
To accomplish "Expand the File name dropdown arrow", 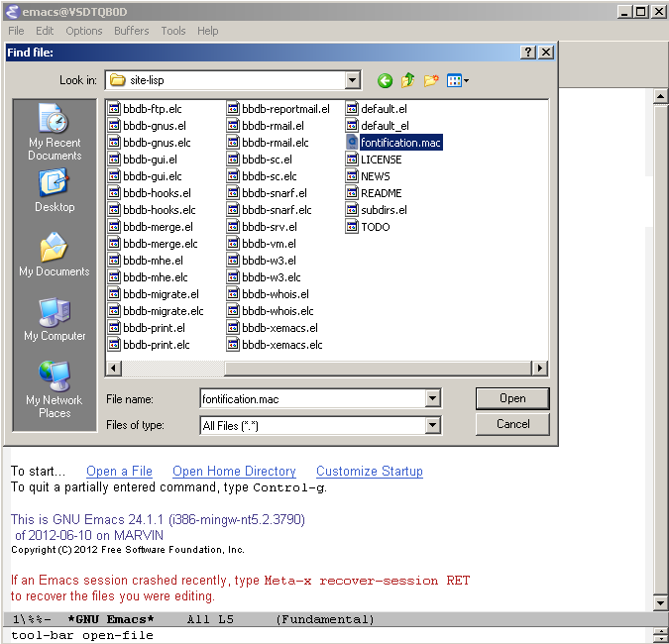I will pyautogui.click(x=432, y=398).
